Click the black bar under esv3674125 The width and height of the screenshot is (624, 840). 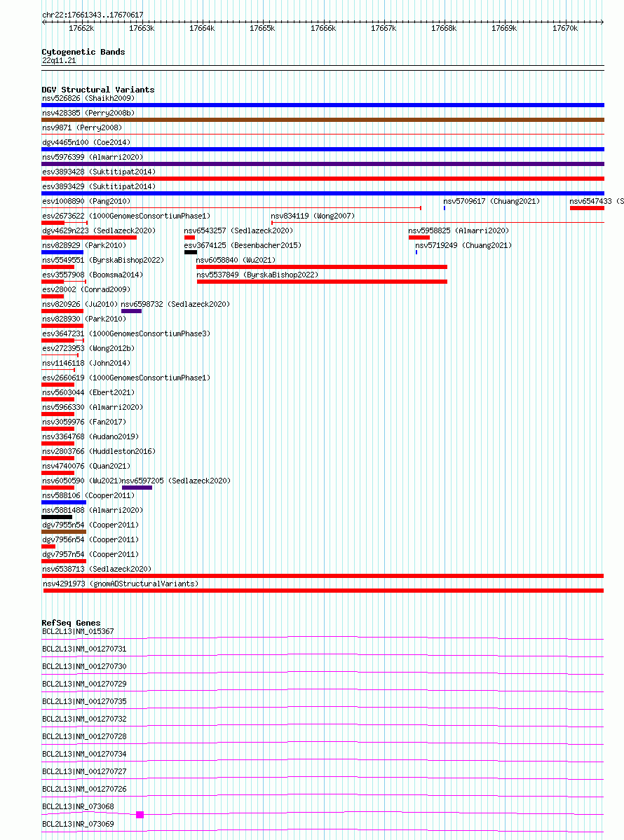coord(190,252)
